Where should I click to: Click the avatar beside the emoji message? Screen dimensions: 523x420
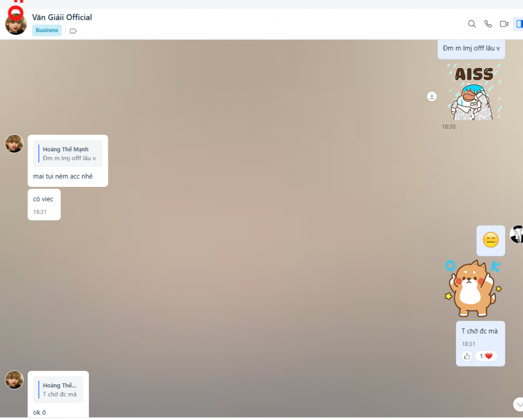point(517,234)
